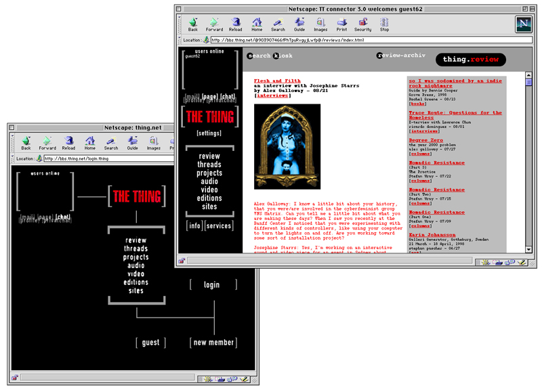542x392 pixels.
Task: Click the Stop toolbar icon
Action: pyautogui.click(x=384, y=24)
